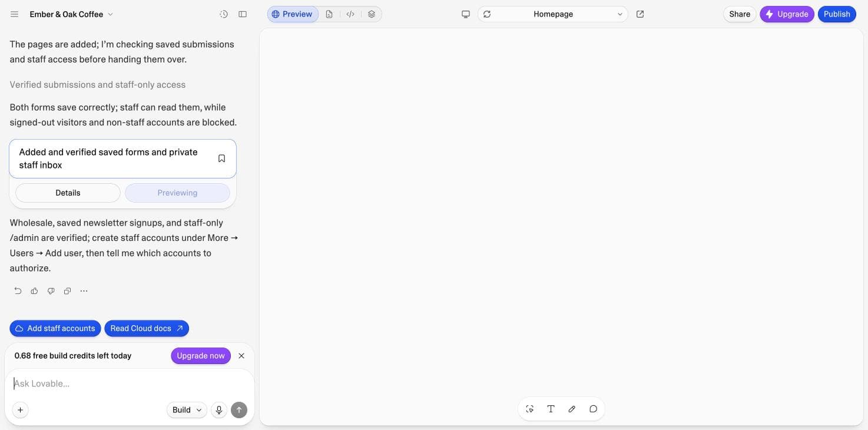Open more options ellipsis under the message
Screen dimensions: 868x430
pyautogui.click(x=84, y=291)
